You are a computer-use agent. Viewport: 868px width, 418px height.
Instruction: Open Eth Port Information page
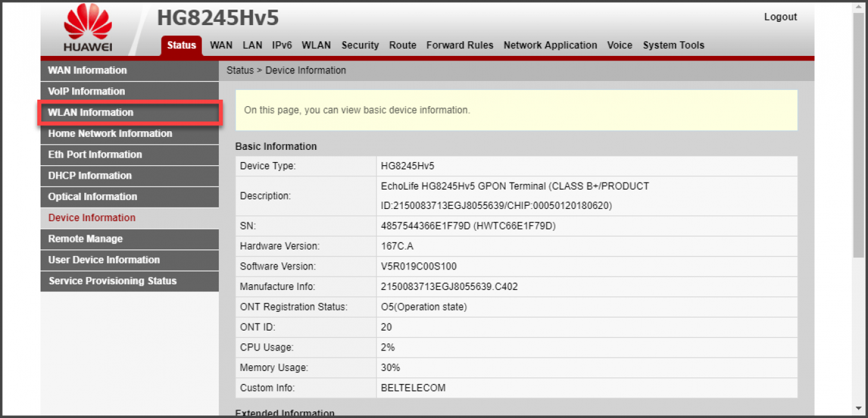click(95, 154)
